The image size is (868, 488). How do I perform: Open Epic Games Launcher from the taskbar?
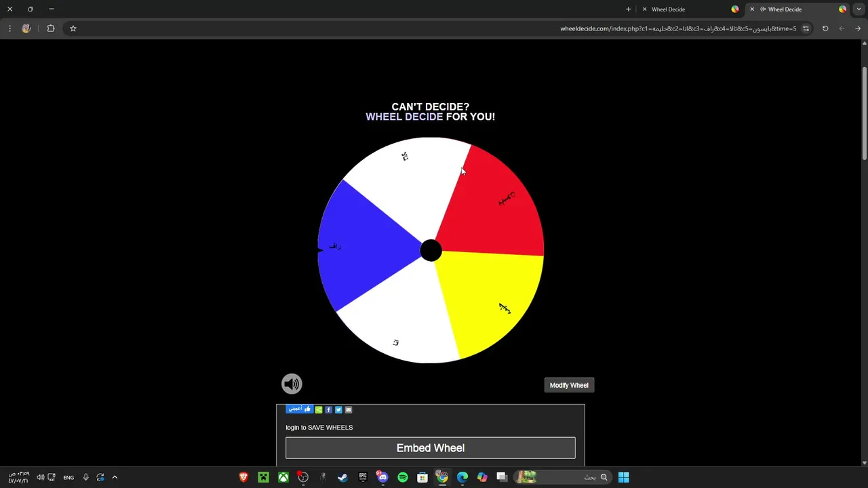(x=363, y=477)
